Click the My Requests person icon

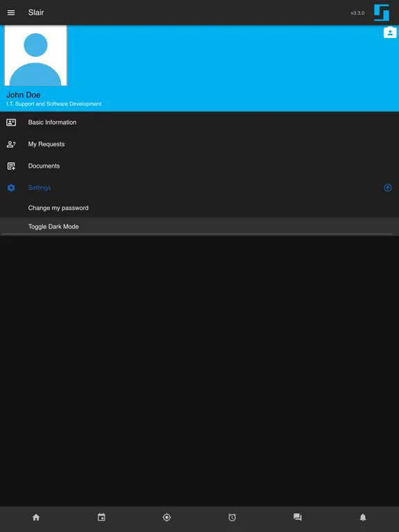11,144
